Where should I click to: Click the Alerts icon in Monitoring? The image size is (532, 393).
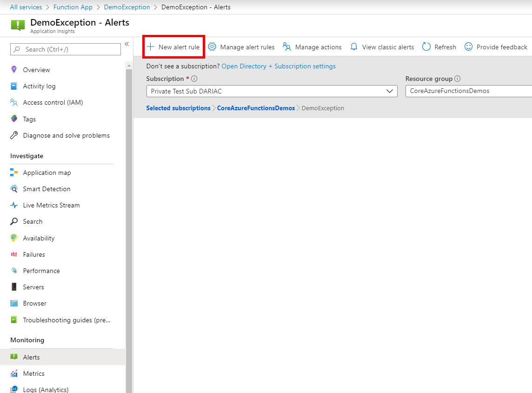click(x=14, y=357)
